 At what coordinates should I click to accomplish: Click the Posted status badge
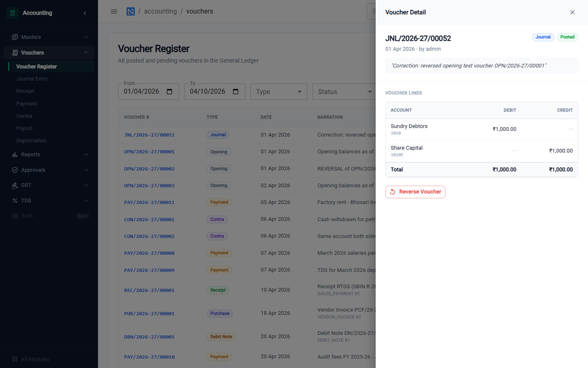567,37
